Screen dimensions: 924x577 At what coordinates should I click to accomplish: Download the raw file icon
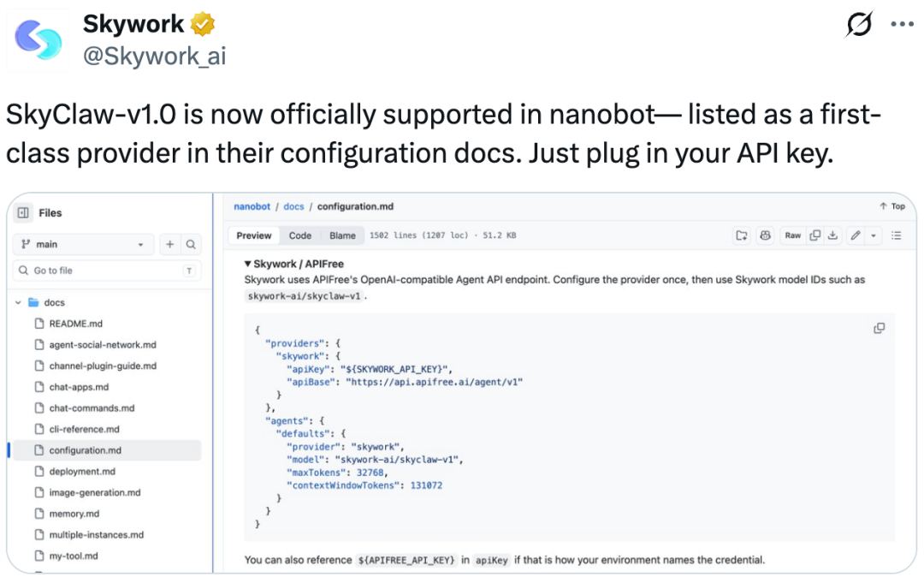832,235
